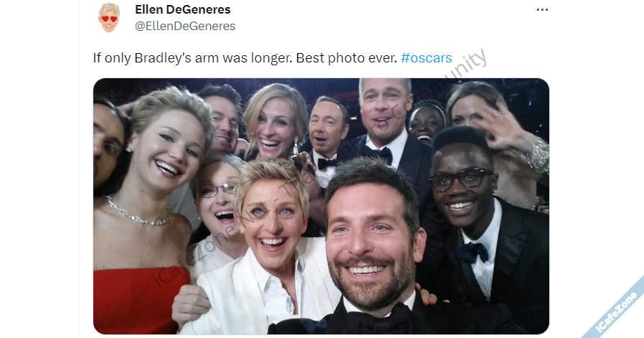The height and width of the screenshot is (338, 644).
Task: Click the navy bow tie on the right
Action: point(473,251)
